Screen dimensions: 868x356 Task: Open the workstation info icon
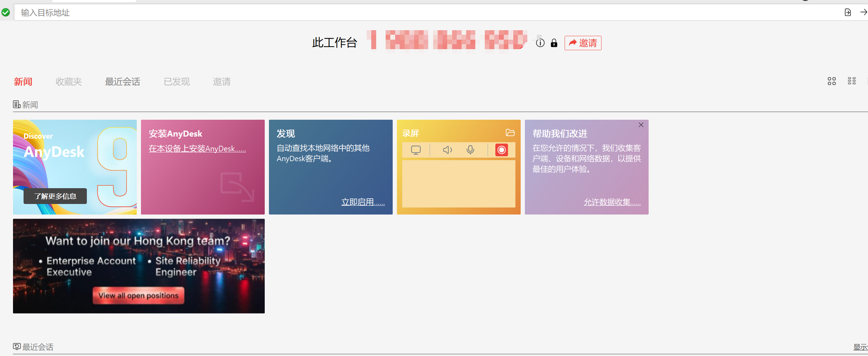click(x=540, y=43)
